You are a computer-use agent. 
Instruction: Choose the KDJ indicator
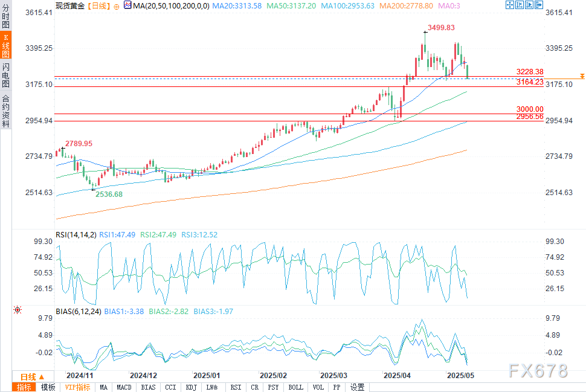191,387
